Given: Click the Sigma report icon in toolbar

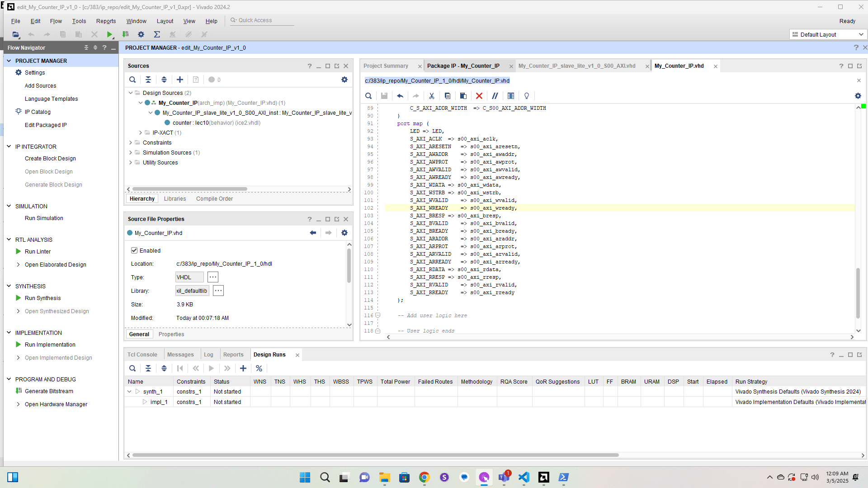Looking at the screenshot, I should pos(157,34).
